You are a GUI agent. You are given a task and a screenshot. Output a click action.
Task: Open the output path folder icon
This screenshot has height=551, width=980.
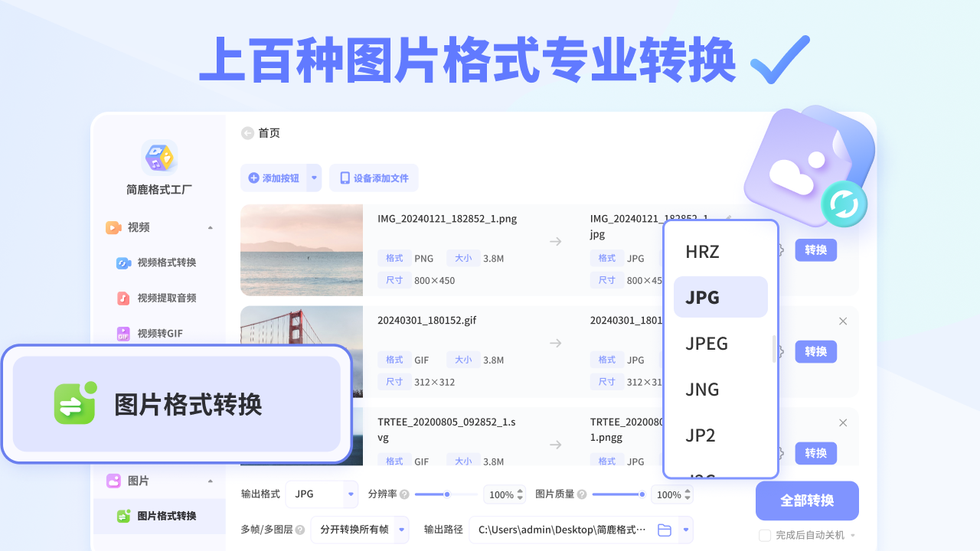coord(665,529)
